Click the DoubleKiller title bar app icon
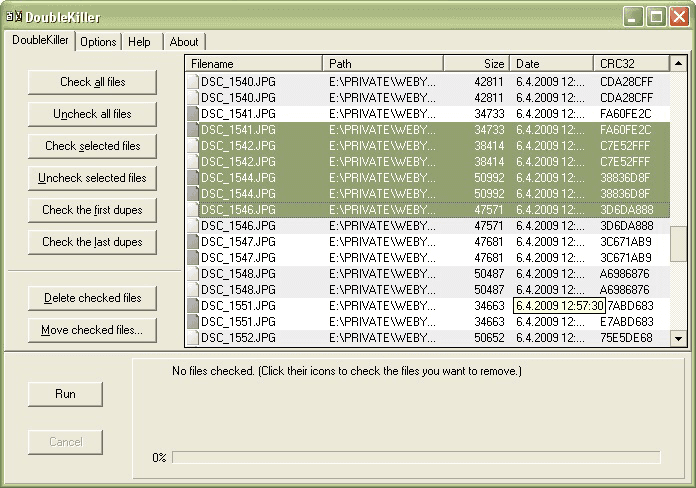This screenshot has height=488, width=696. click(x=14, y=17)
